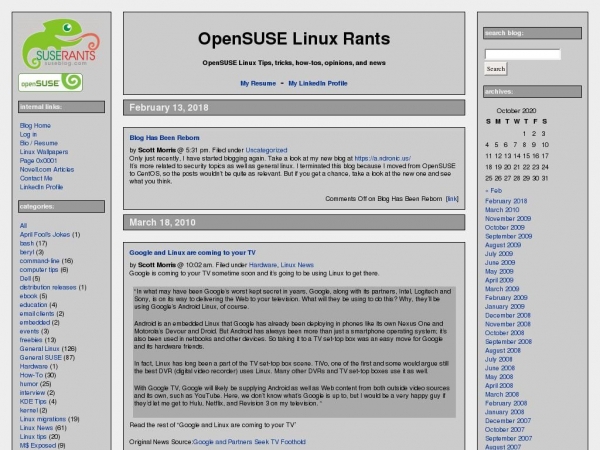Screen dimensions: 600x450
Task: Click the SUSE Rants chameleon logo
Action: click(61, 43)
